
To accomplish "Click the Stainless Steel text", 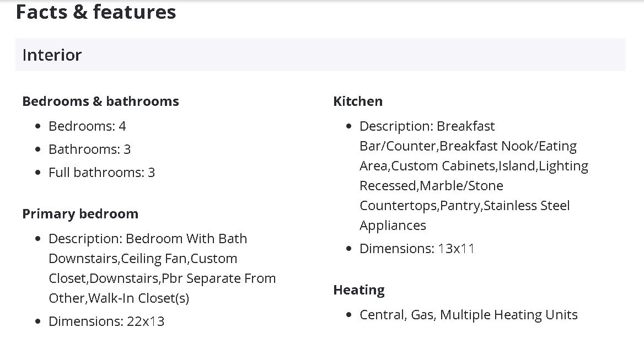I will click(x=527, y=206).
